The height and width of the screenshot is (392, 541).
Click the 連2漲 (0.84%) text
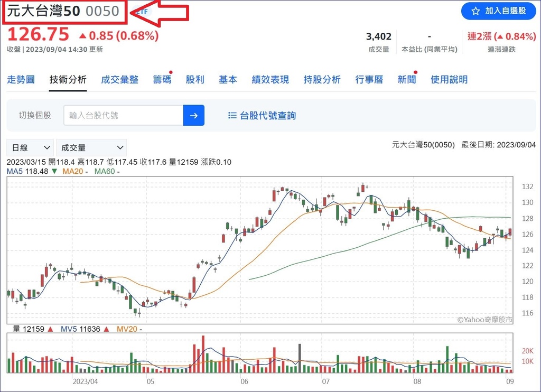(501, 36)
